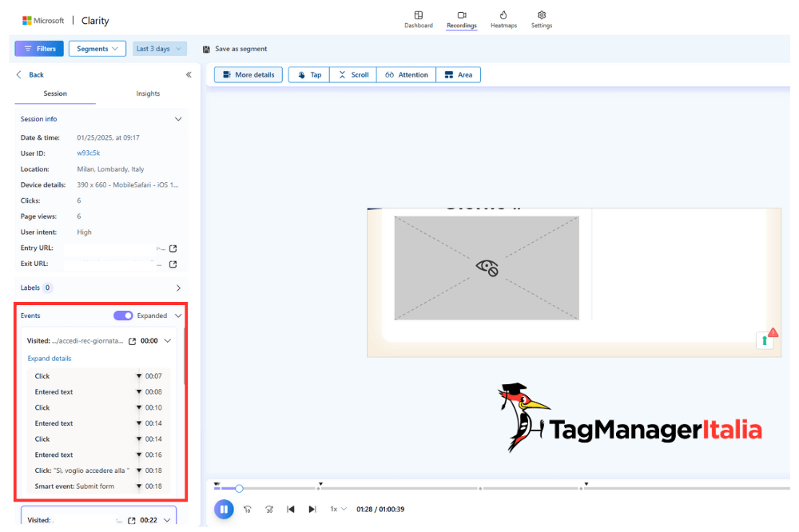Image resolution: width=799 pixels, height=532 pixels.
Task: Open user ID w93c5k link
Action: [x=88, y=153]
